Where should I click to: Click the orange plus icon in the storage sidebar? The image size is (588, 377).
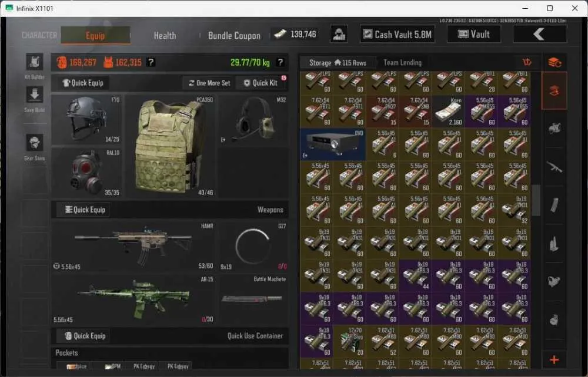click(x=554, y=360)
